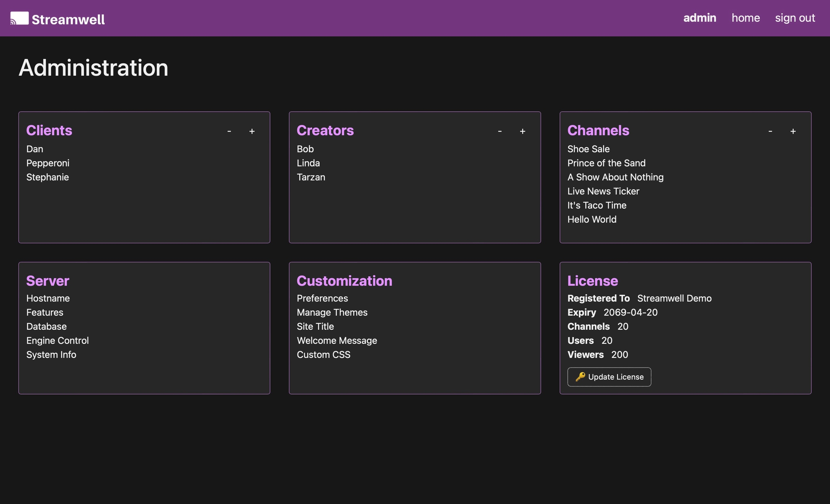This screenshot has width=830, height=504.
Task: Open client Pepperoni
Action: (48, 163)
